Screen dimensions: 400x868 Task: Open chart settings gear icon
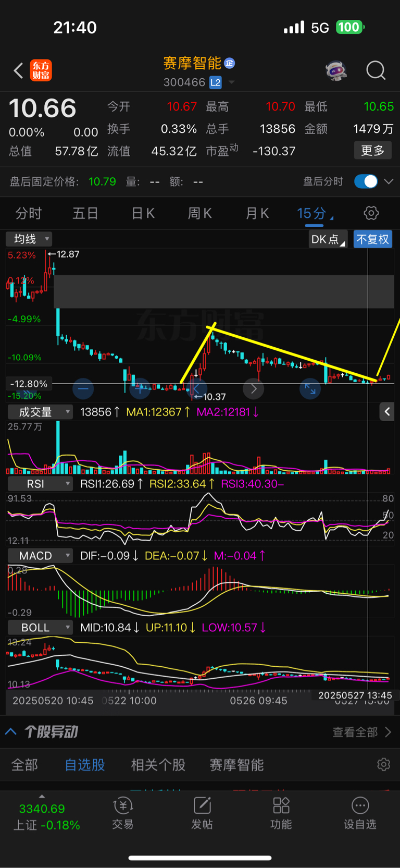pyautogui.click(x=371, y=213)
